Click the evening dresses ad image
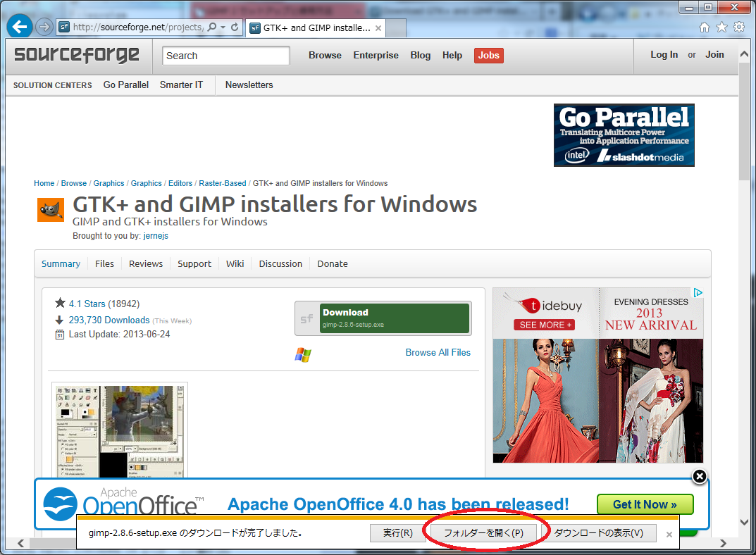 pos(598,400)
